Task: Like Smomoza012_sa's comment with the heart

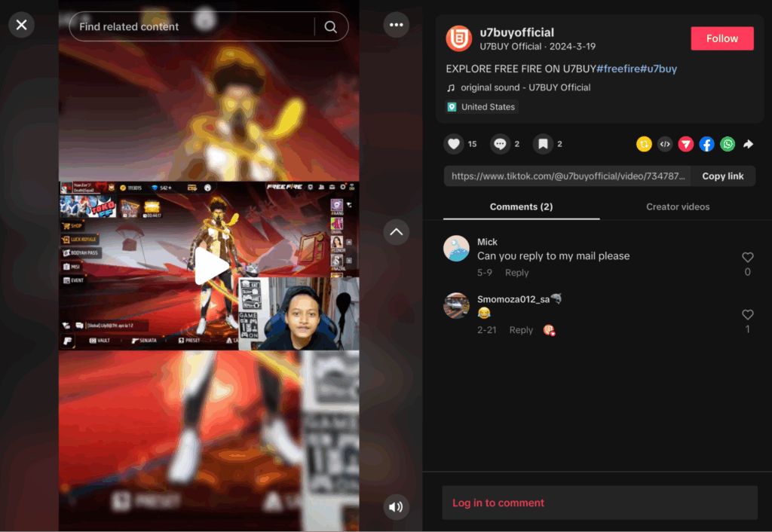Action: click(x=747, y=315)
